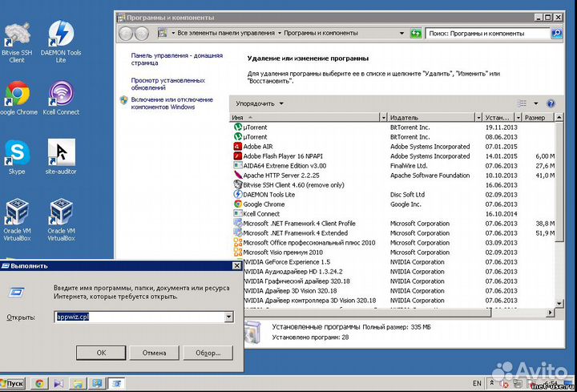This screenshot has height=392, width=577.
Task: Open the view options dropdown near help
Action: (x=536, y=103)
